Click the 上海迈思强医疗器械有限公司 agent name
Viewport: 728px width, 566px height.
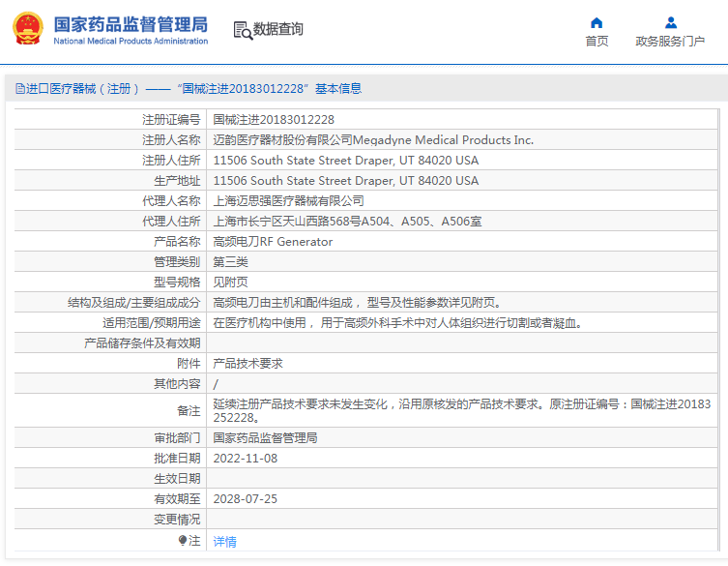click(288, 201)
